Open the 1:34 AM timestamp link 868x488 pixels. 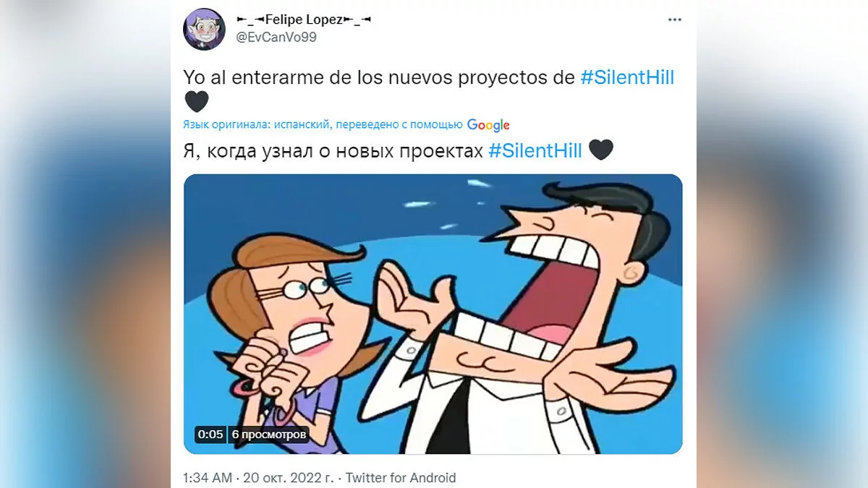208,478
